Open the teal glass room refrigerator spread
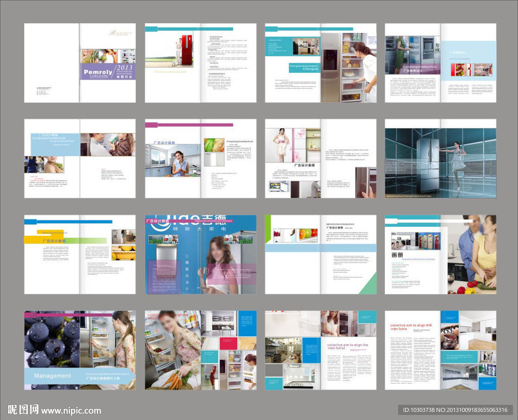The width and height of the screenshot is (518, 420). coord(441,158)
